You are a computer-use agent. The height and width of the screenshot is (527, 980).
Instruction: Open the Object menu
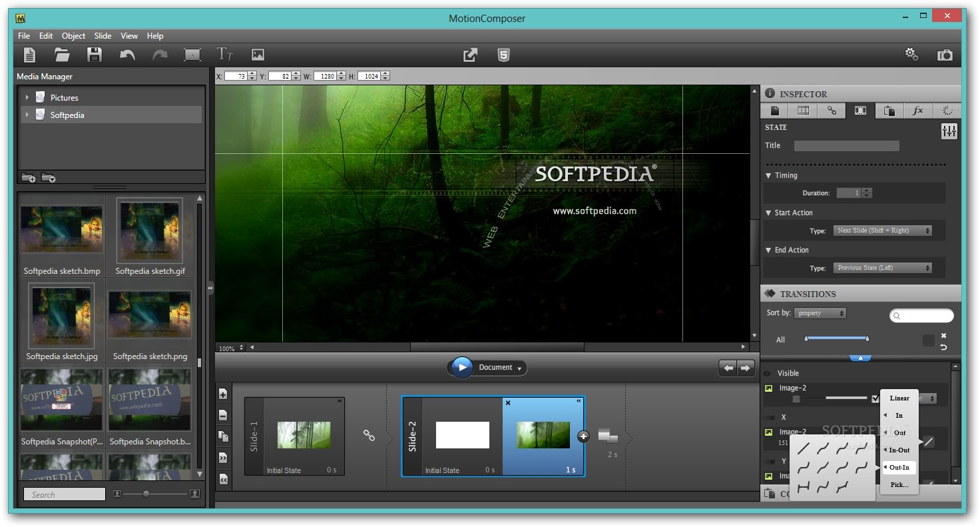(x=73, y=36)
